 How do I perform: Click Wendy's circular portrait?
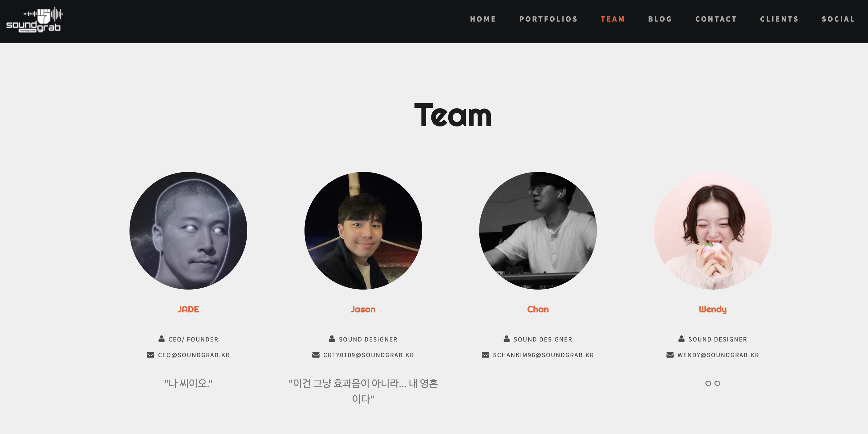coord(713,231)
